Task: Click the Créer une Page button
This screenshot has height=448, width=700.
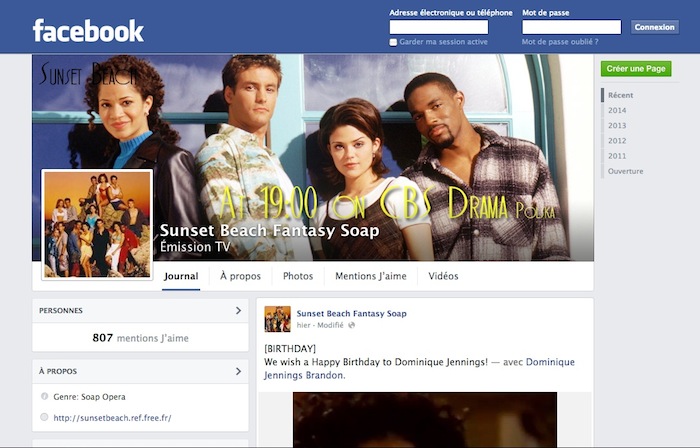Action: 636,69
